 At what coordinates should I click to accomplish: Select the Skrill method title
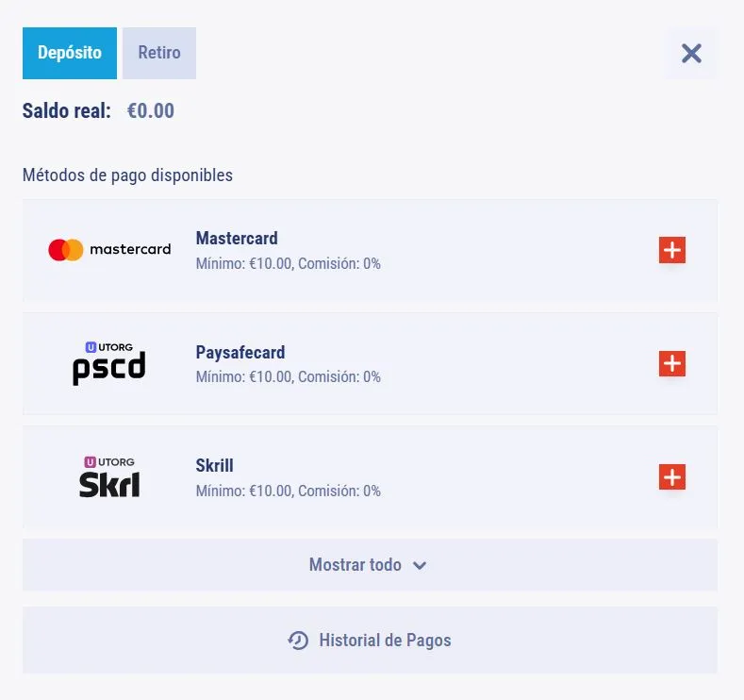pos(214,465)
